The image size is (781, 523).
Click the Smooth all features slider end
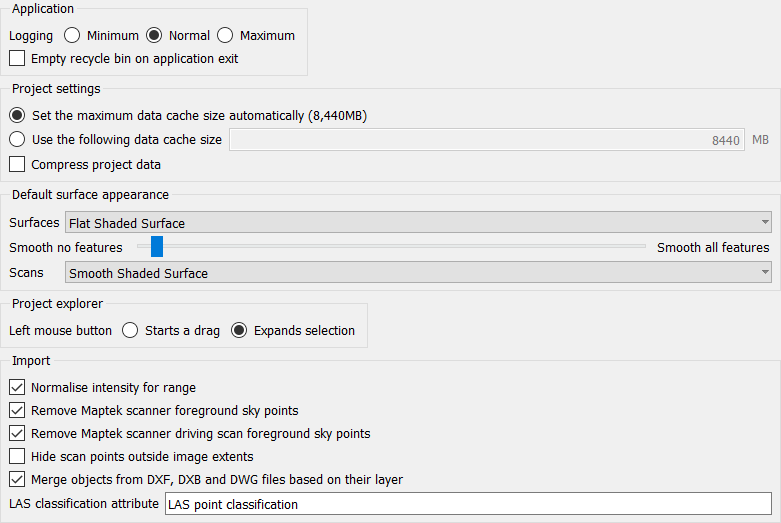[644, 247]
